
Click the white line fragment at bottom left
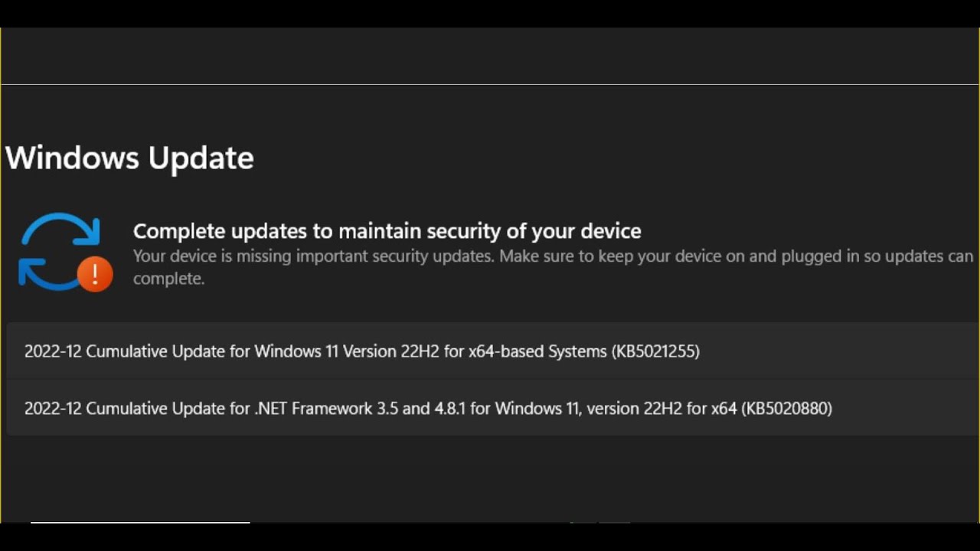(140, 523)
